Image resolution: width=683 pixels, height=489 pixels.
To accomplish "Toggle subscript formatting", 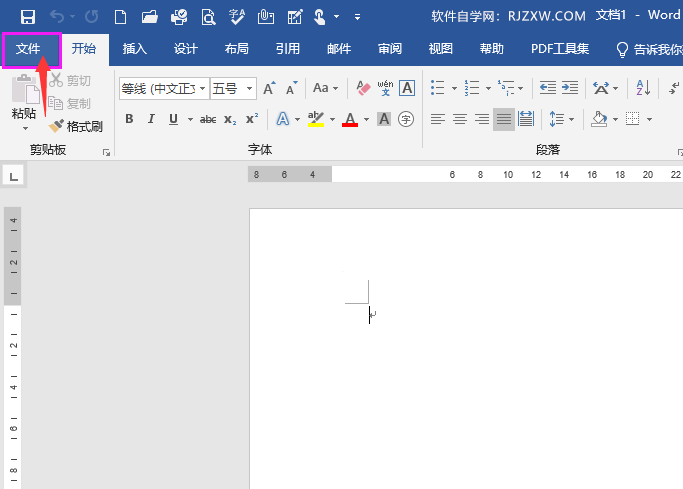I will pos(230,119).
